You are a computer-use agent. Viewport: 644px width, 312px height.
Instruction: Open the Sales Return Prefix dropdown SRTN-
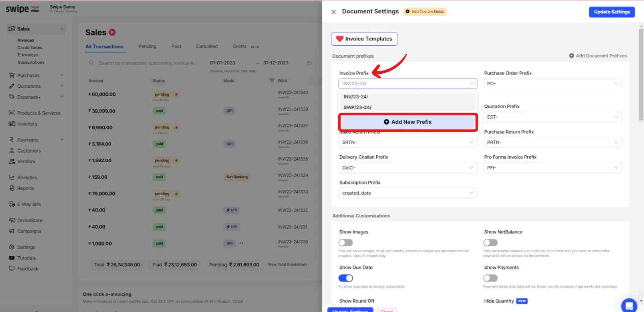coord(408,142)
